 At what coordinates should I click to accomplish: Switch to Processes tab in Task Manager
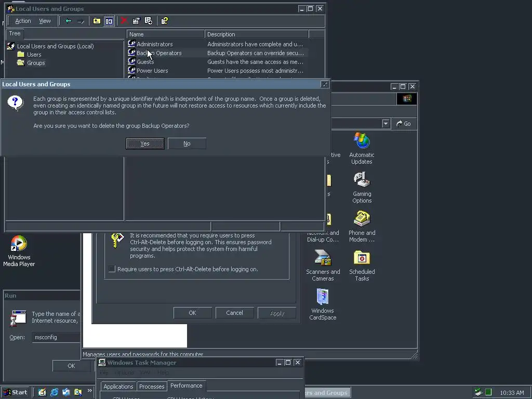(152, 387)
